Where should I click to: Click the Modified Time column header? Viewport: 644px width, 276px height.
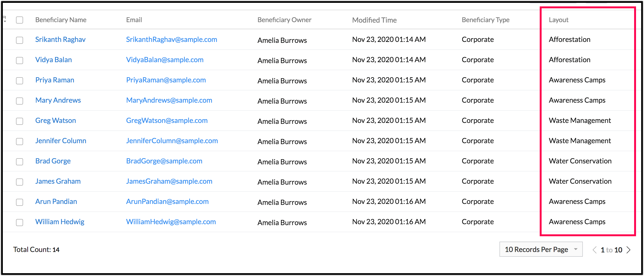(374, 20)
